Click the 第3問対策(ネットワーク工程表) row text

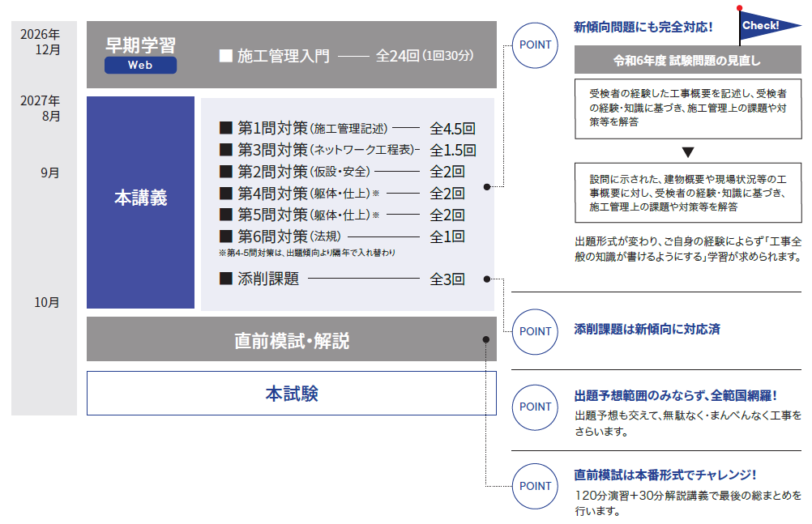327,150
